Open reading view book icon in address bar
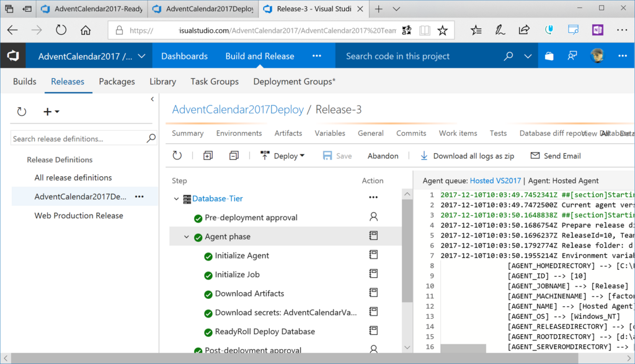Screen dimensions: 635x364 (425, 30)
